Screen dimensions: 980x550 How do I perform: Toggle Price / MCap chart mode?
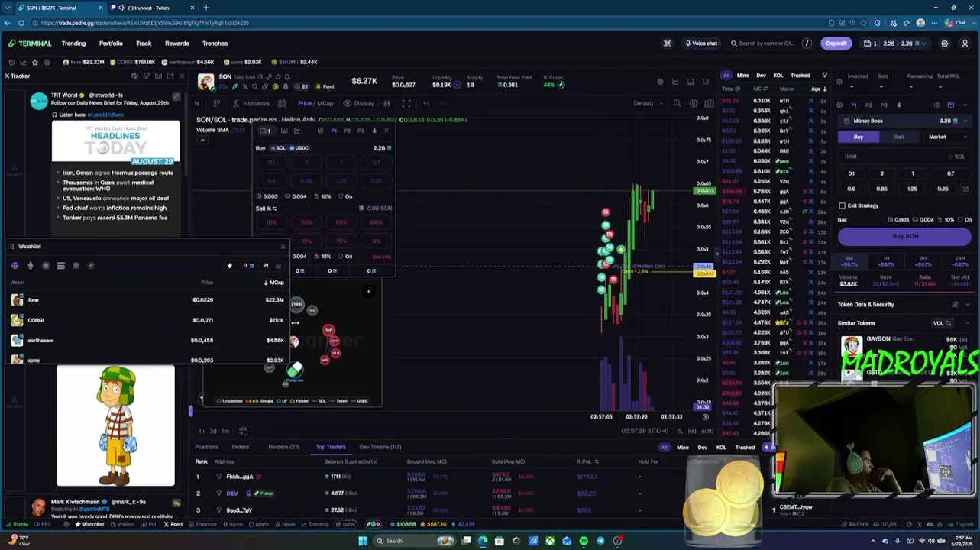pos(315,103)
